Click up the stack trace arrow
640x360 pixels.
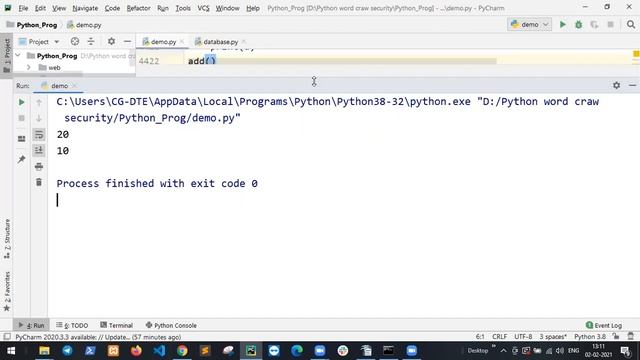point(39,102)
